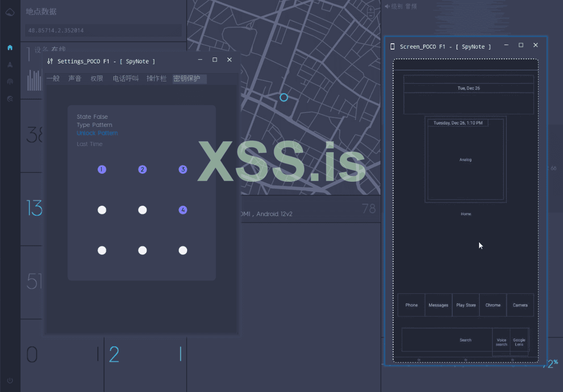The image size is (563, 392).
Task: Select the 权限 tab
Action: pyautogui.click(x=96, y=79)
